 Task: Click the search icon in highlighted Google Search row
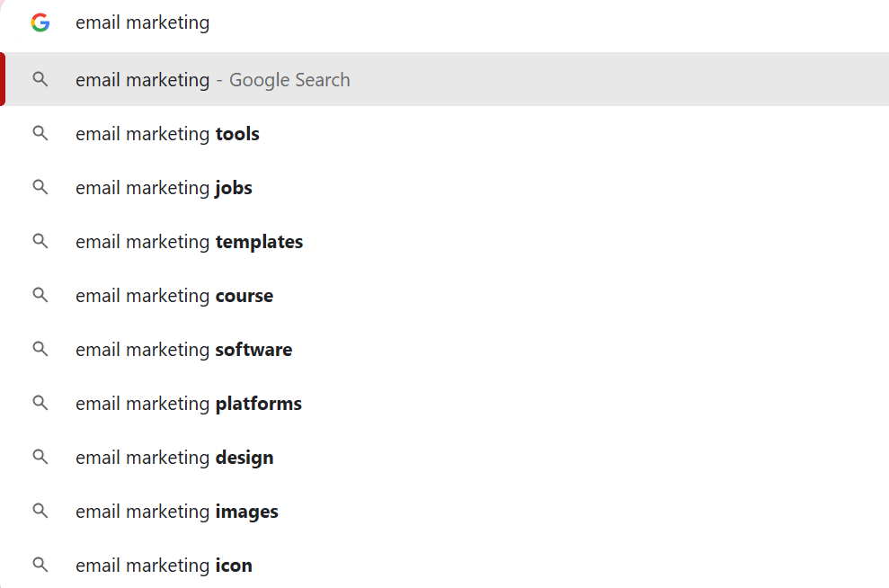(x=40, y=79)
